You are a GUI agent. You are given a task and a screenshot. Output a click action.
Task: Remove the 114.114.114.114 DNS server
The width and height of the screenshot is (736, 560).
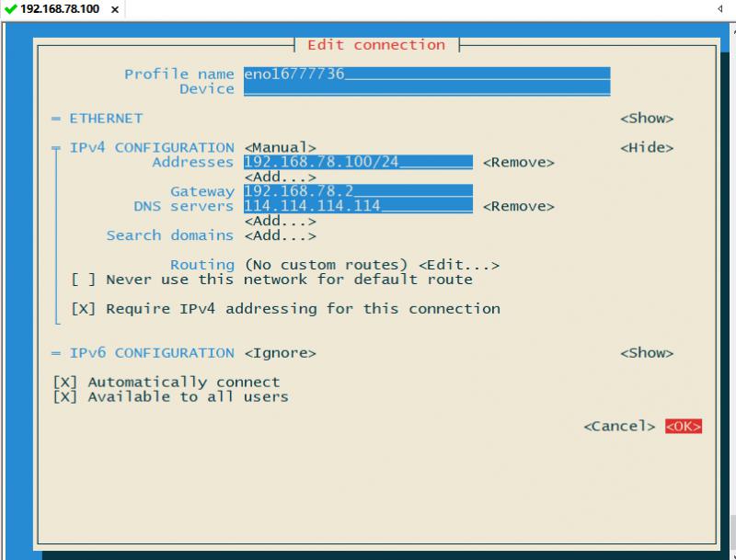pyautogui.click(x=518, y=206)
